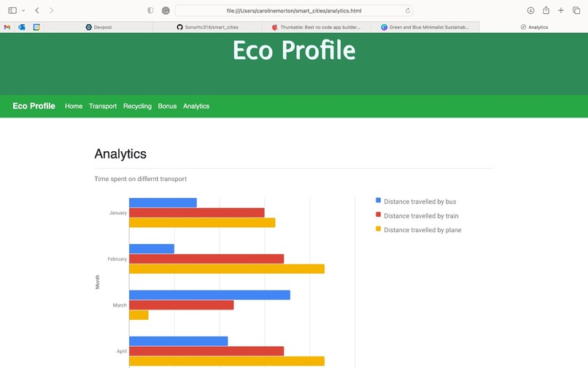Click the red train legend swatch
This screenshot has height=368, width=588.
click(x=379, y=215)
